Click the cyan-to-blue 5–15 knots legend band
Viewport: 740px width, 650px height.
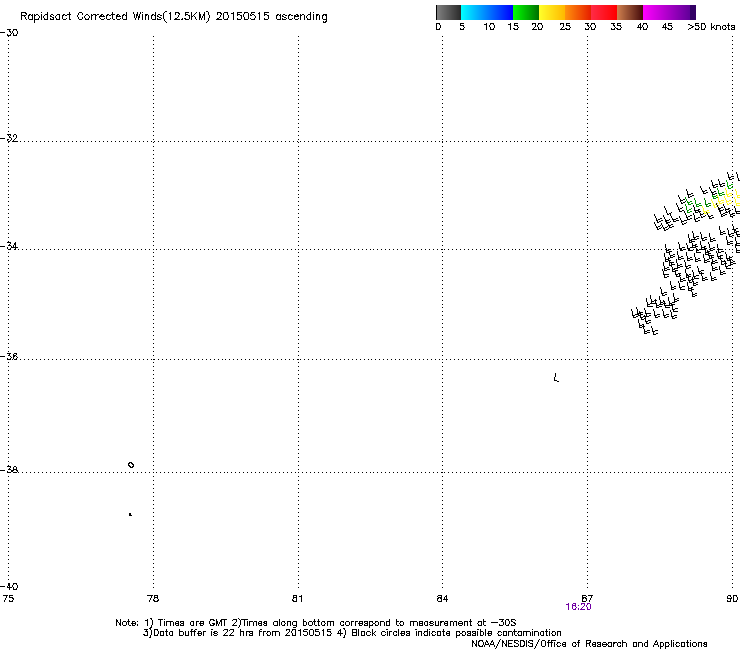point(487,12)
